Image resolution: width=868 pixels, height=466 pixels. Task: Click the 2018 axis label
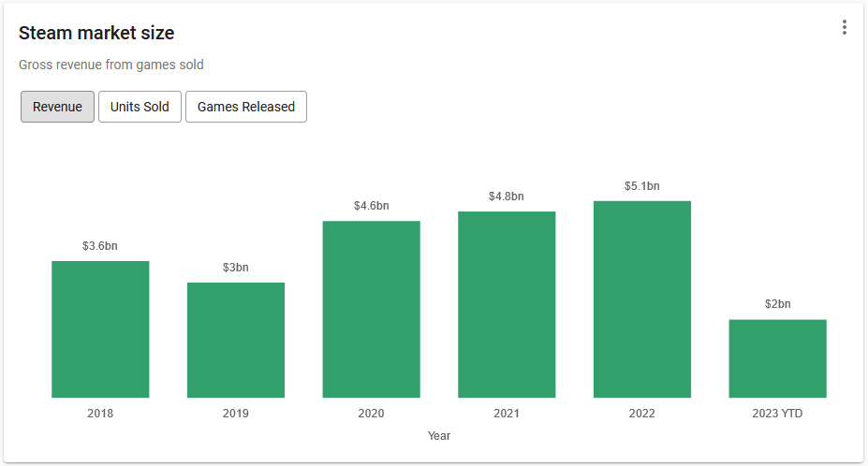coord(100,414)
